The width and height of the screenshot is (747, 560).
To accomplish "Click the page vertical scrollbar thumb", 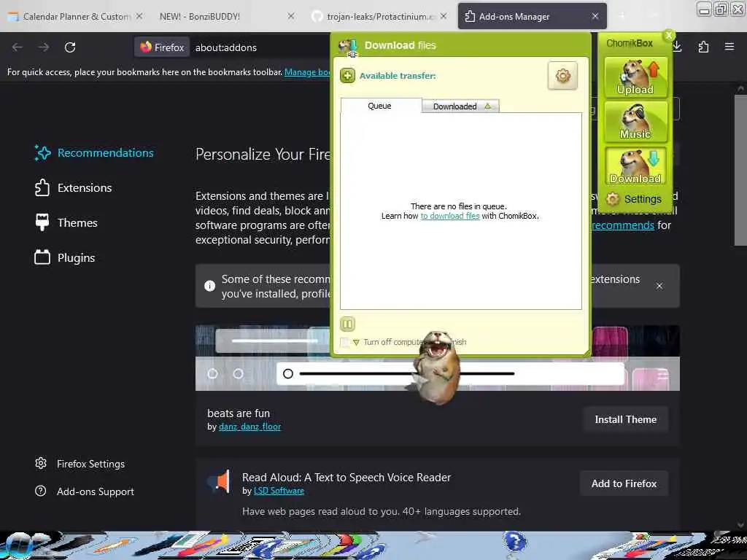I will click(x=740, y=170).
